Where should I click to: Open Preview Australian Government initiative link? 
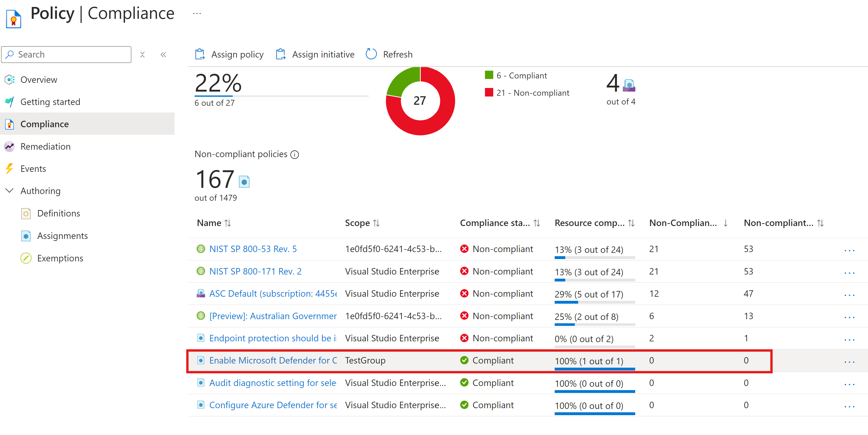point(273,316)
